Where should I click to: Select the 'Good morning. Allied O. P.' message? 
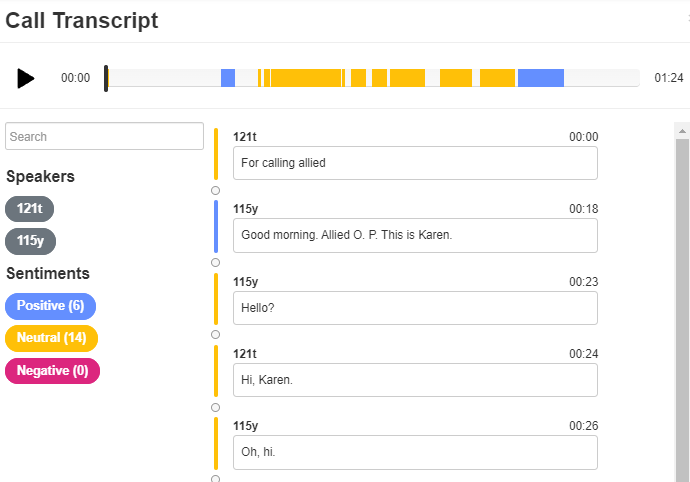pyautogui.click(x=415, y=235)
